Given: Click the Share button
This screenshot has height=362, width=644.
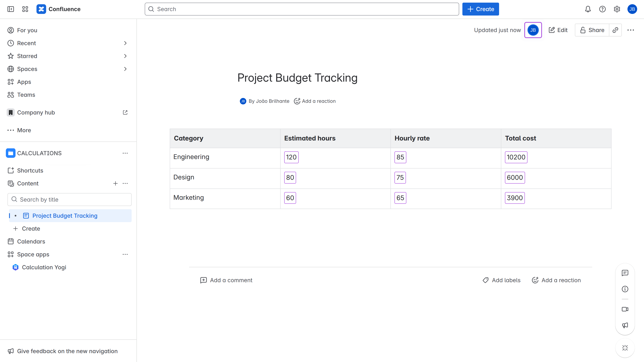Looking at the screenshot, I should click(x=592, y=30).
